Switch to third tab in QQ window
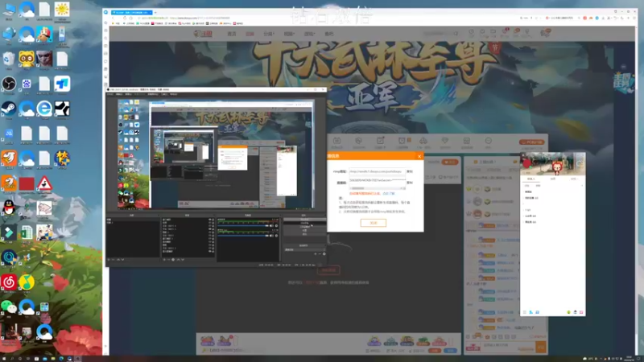This screenshot has height=362, width=644. click(574, 179)
